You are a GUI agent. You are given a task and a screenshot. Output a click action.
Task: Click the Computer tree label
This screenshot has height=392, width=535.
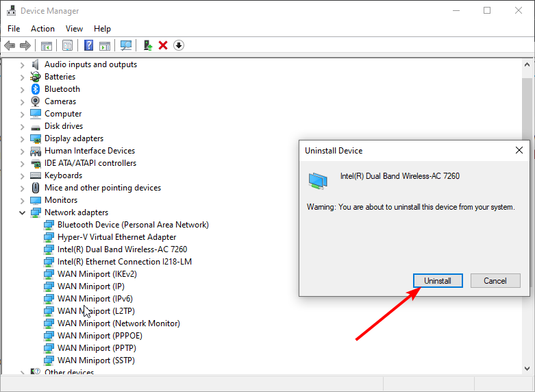[x=63, y=114]
